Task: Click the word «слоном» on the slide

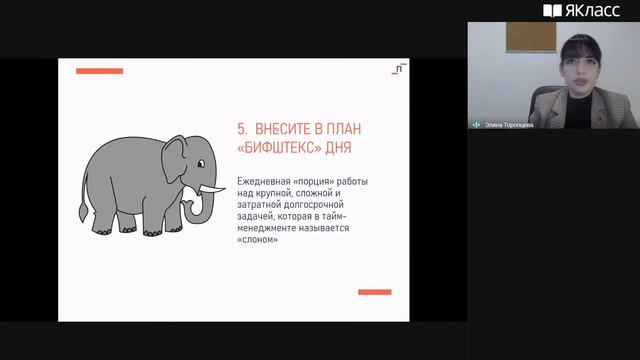Action: [258, 240]
